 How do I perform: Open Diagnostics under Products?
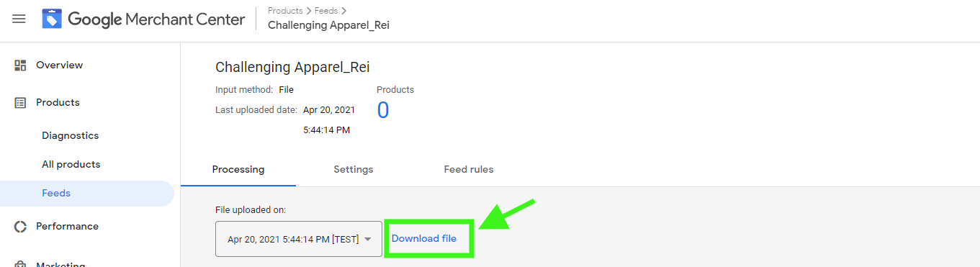70,135
